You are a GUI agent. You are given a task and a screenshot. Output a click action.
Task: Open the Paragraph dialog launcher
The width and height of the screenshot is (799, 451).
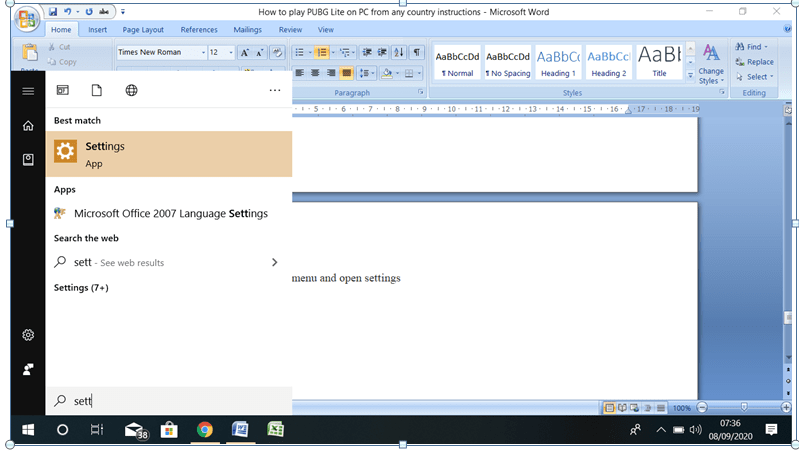[x=420, y=92]
